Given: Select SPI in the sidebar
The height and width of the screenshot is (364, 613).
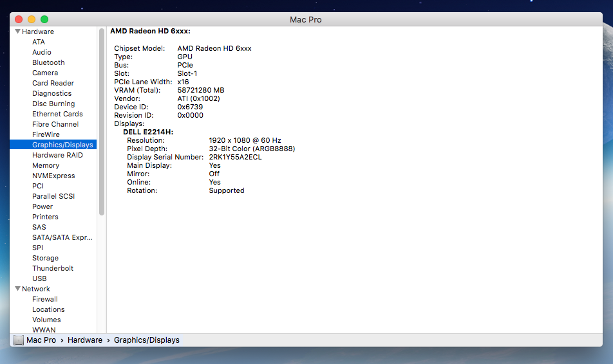Looking at the screenshot, I should 38,248.
